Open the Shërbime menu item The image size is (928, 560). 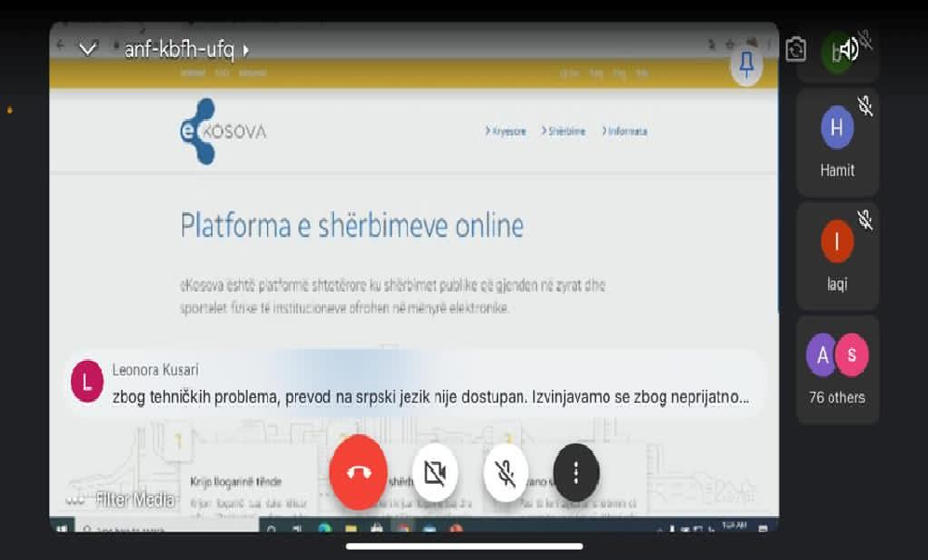click(564, 131)
